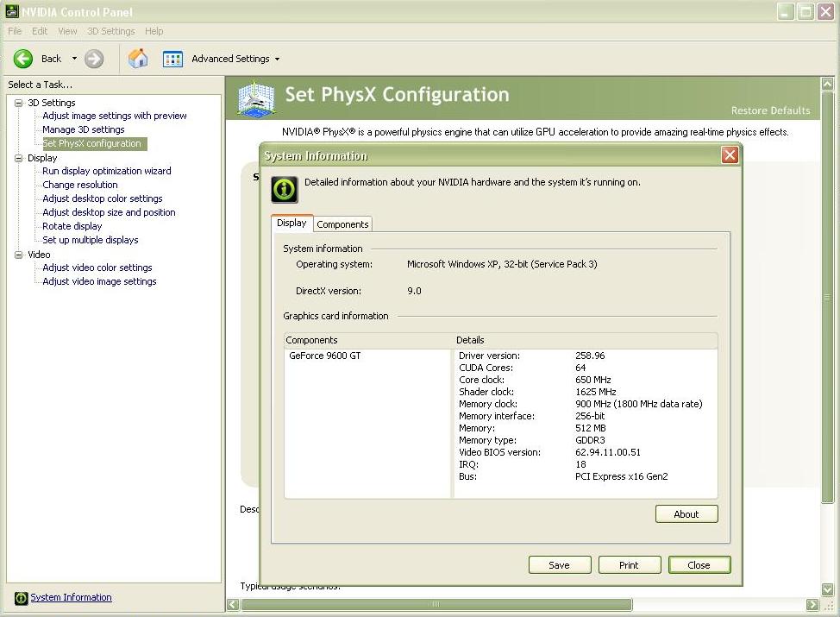This screenshot has width=840, height=617.
Task: Click the System Information icon at bottom left
Action: 21,598
